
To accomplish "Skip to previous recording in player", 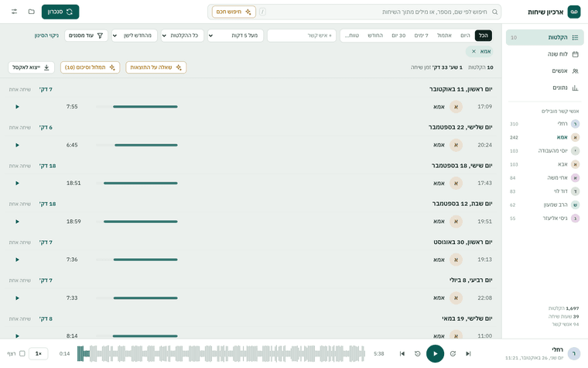I will (402, 353).
